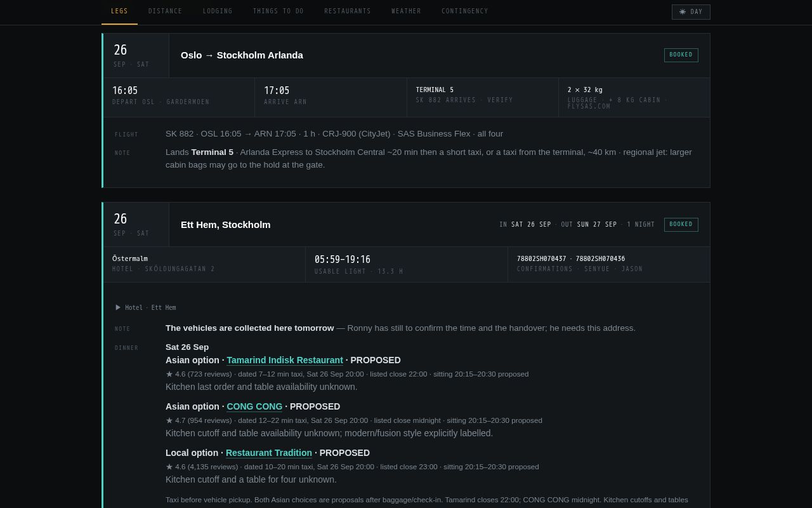Click the kitchen last order unknown note
812x508 pixels.
261,387
